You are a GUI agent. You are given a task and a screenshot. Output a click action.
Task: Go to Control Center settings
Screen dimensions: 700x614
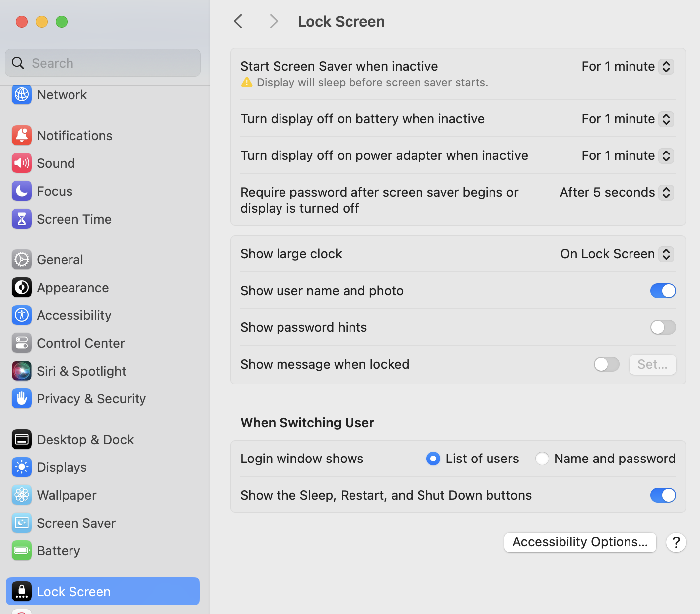click(80, 343)
